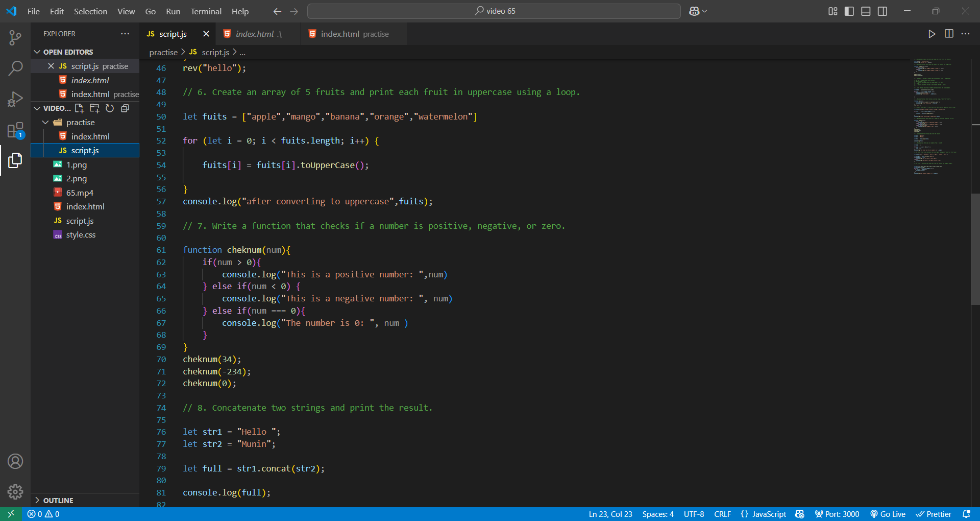Toggle the Secondary Side Bar
This screenshot has height=521, width=980.
[883, 11]
